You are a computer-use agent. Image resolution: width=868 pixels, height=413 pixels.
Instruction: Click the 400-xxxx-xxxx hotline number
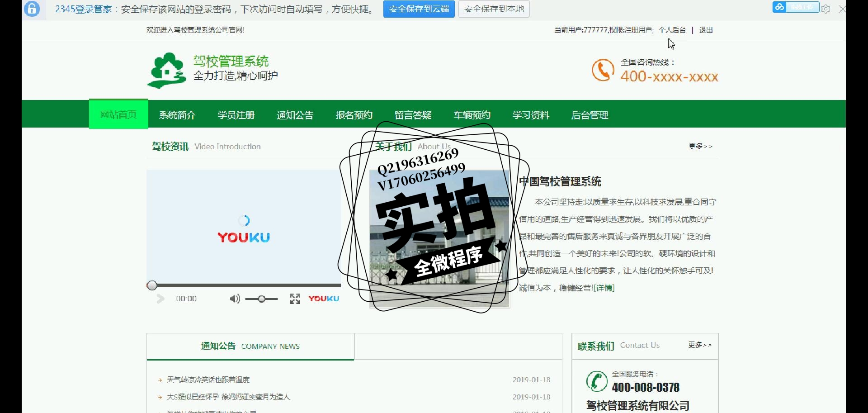tap(669, 76)
